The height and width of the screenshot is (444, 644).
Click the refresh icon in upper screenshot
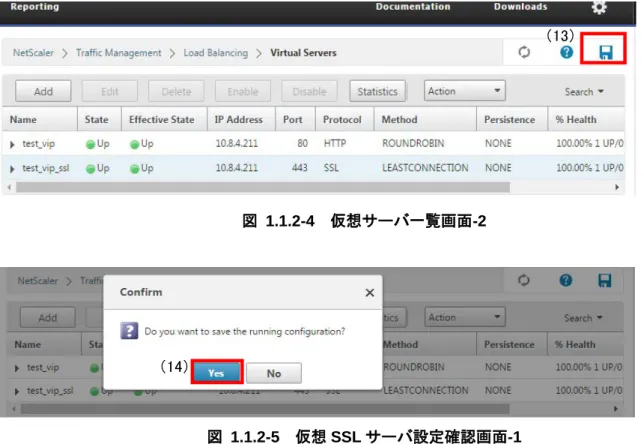coord(524,52)
